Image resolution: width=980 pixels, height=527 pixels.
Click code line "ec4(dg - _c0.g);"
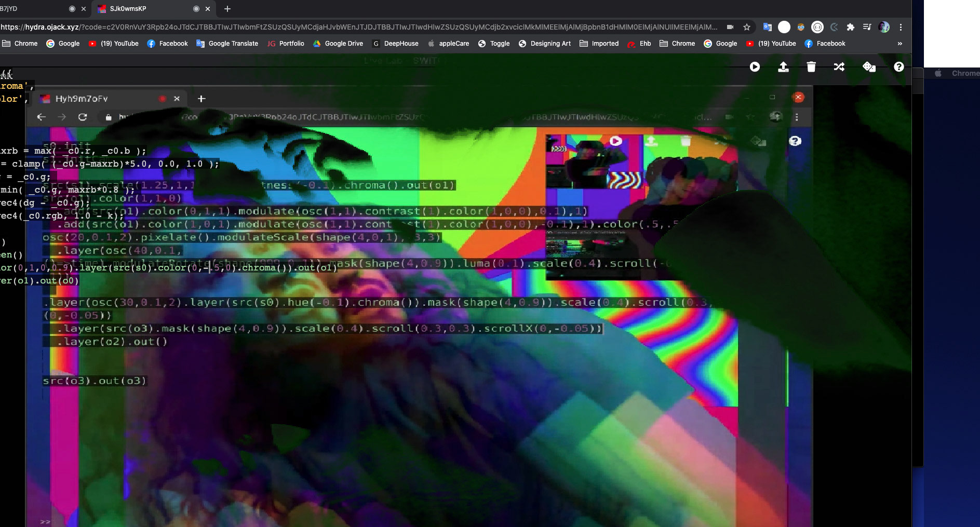(x=45, y=203)
